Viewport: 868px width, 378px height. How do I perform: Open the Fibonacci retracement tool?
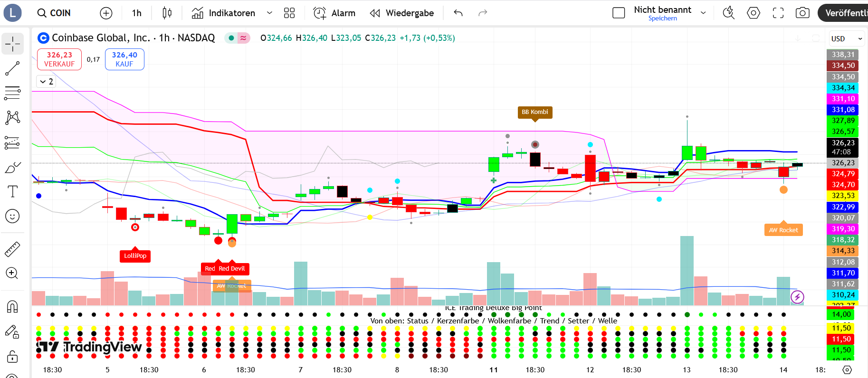click(x=12, y=93)
